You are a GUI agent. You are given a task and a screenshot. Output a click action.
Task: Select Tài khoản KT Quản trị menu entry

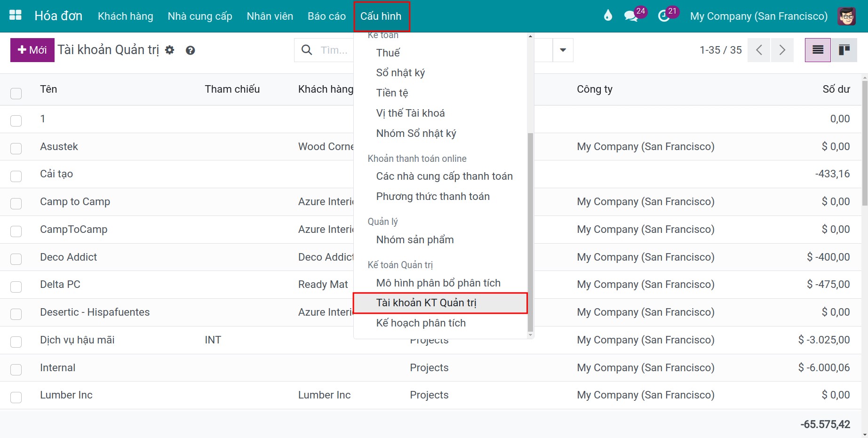point(440,303)
